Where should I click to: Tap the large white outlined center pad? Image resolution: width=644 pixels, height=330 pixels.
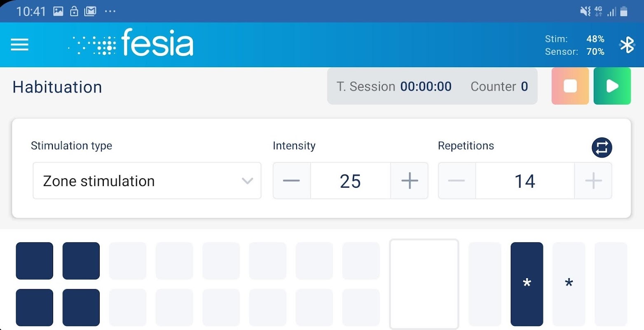[x=424, y=284]
